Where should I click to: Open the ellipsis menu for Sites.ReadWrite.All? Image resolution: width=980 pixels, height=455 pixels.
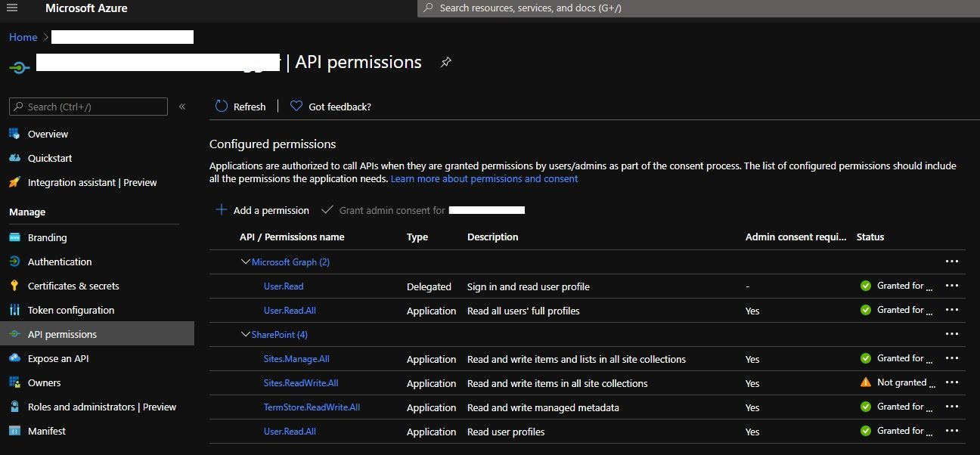pyautogui.click(x=952, y=382)
